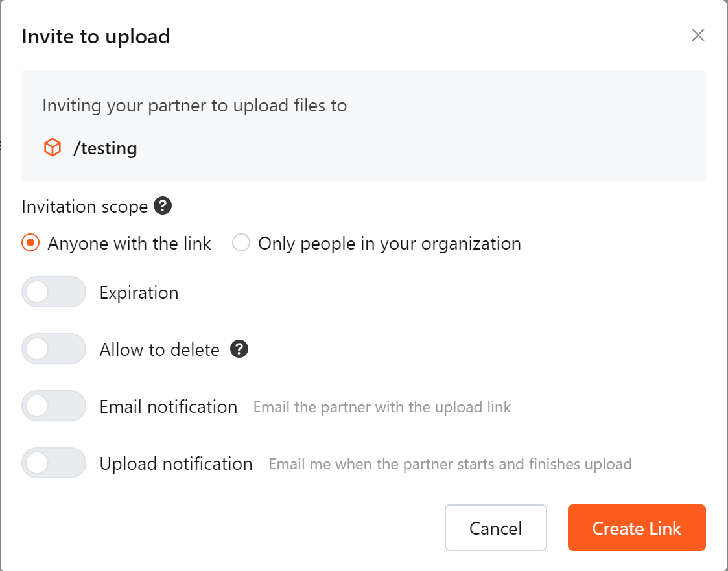This screenshot has height=571, width=728.
Task: Turn on the Allow to delete switch
Action: click(54, 349)
